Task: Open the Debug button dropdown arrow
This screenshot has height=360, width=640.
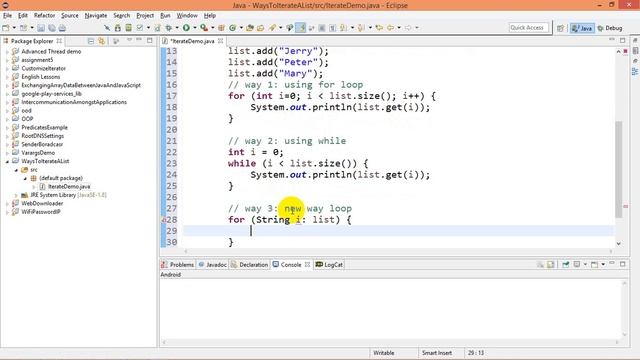Action: click(177, 28)
